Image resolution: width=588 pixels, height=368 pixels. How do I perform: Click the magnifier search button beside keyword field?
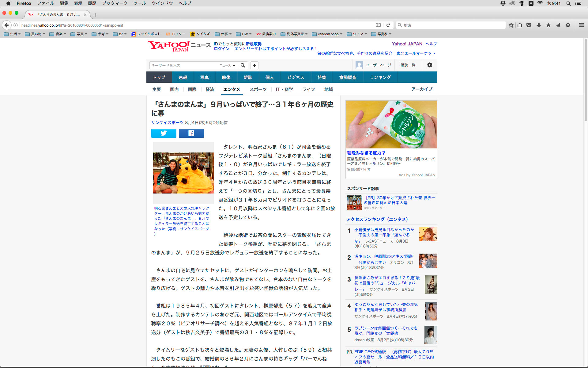tap(243, 65)
